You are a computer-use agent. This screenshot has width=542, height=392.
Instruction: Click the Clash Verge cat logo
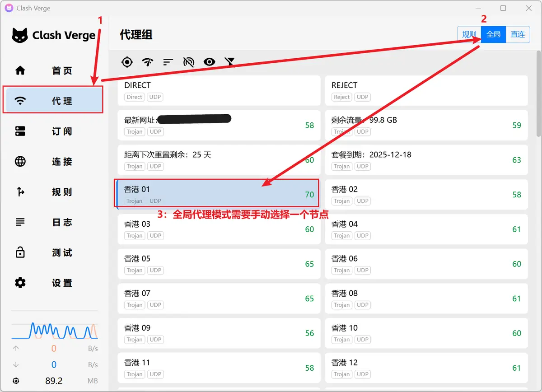[20, 35]
